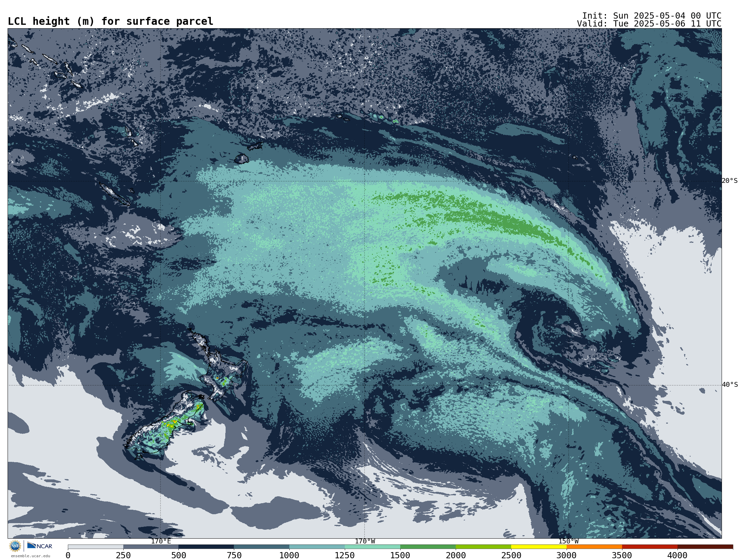This screenshot has width=744, height=560.
Task: Click the colorbar tick label 3500
Action: pyautogui.click(x=622, y=555)
